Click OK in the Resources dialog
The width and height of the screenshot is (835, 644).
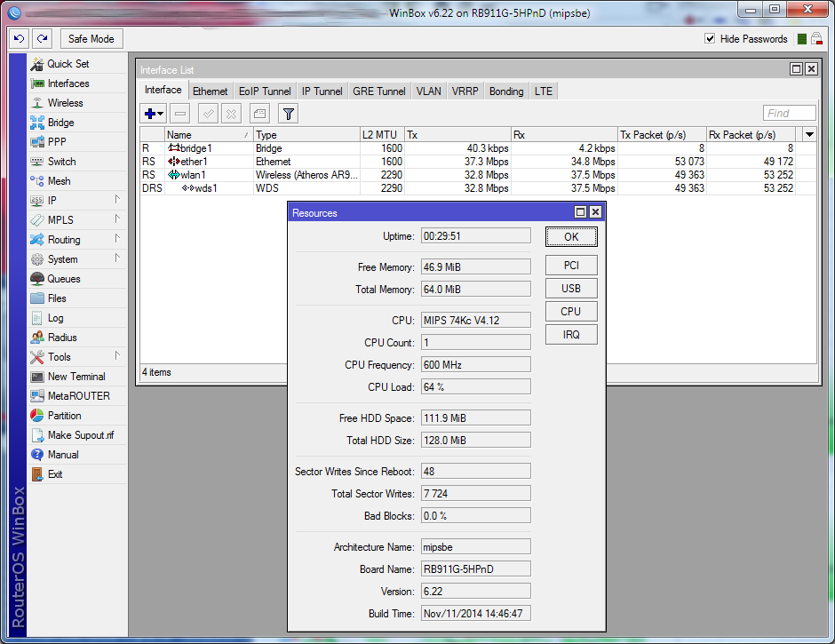coord(571,237)
